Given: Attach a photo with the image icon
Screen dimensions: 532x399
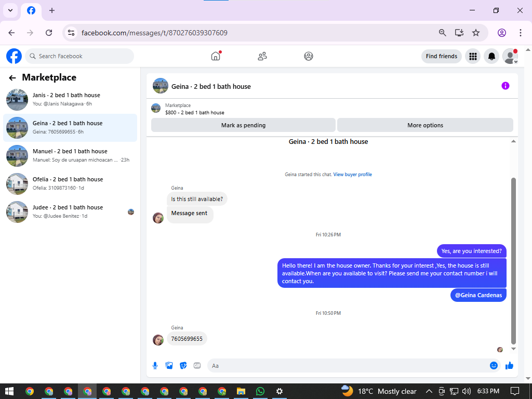Looking at the screenshot, I should (x=169, y=365).
